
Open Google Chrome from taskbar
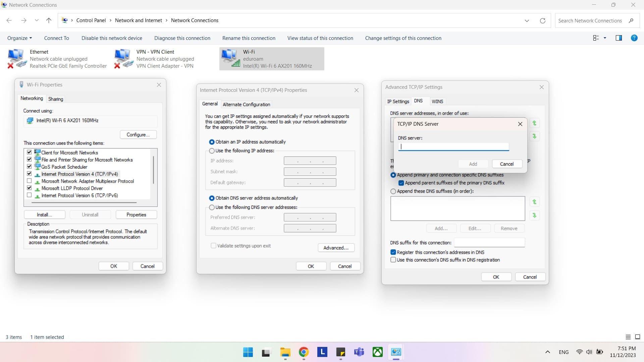[304, 352]
